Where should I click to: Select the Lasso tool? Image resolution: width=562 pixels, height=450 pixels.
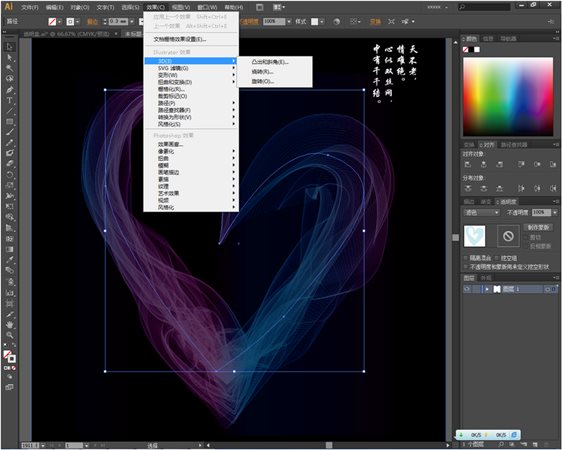(x=9, y=79)
